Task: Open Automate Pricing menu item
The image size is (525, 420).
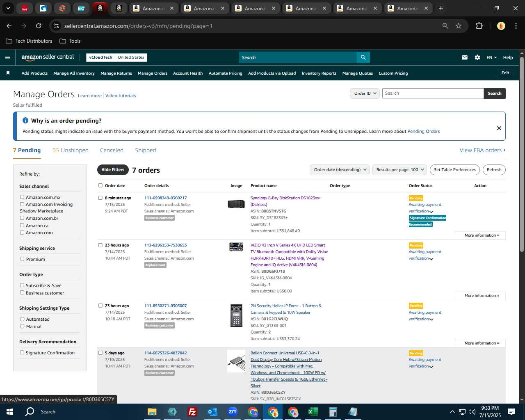Action: click(226, 73)
